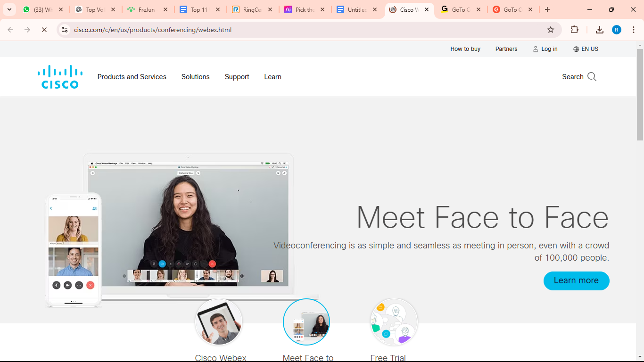The image size is (644, 362).
Task: Open the Search magnifier icon
Action: click(x=592, y=77)
